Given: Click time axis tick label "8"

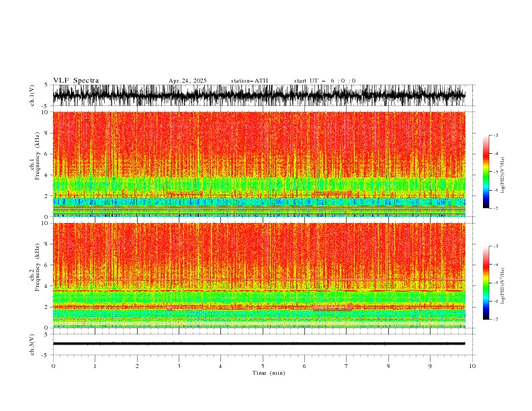Looking at the screenshot, I should (x=388, y=366).
